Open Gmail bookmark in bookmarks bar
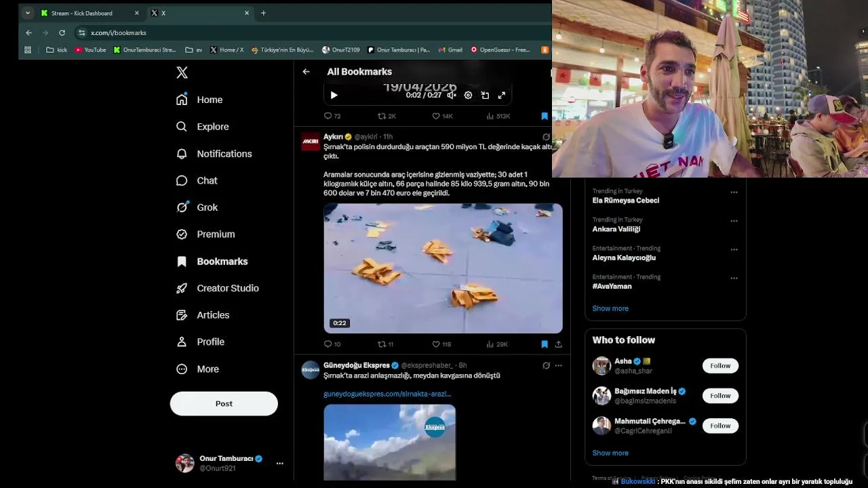Screen dimensions: 868x488 tap(450, 49)
